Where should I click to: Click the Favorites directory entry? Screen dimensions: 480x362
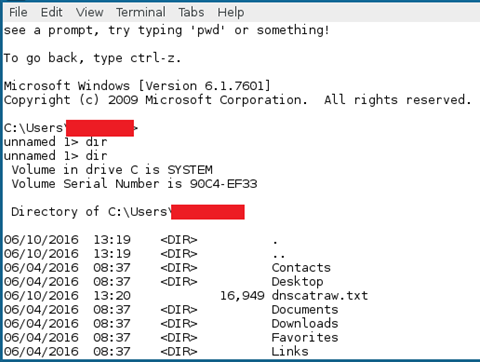(305, 337)
